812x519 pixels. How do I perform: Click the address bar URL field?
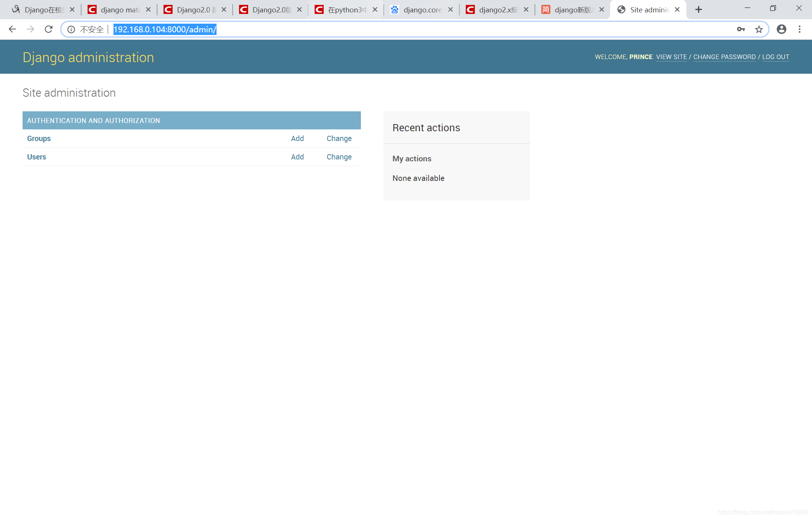coord(376,29)
